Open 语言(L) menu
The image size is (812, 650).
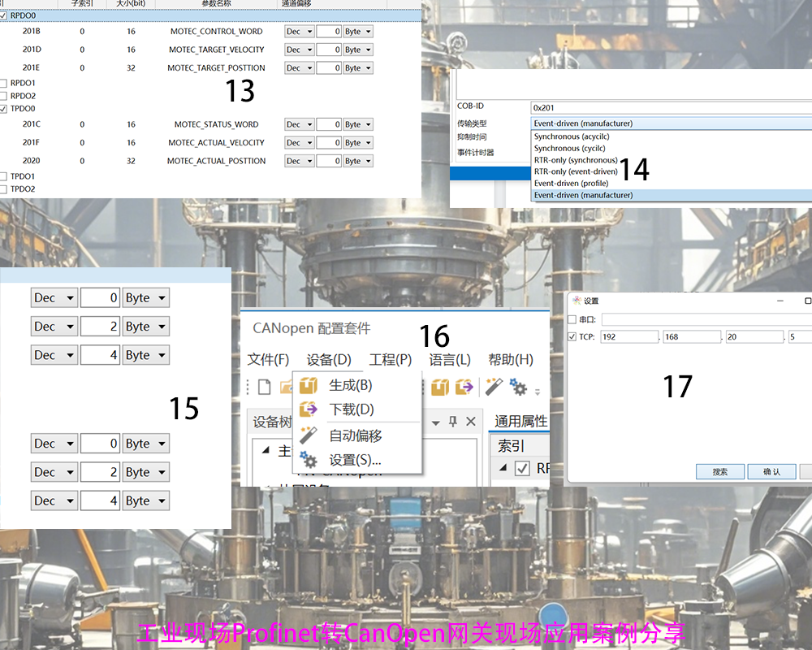(450, 359)
